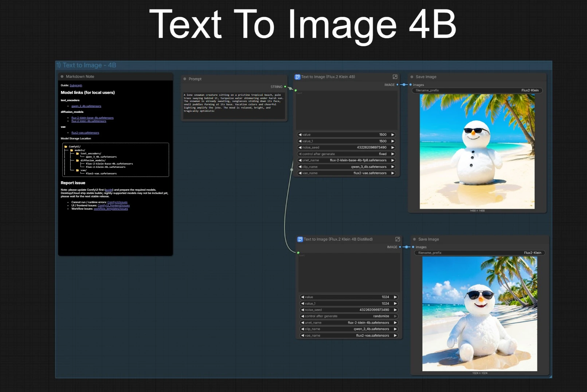
Task: Click the "Markdown Note" node title
Action: pyautogui.click(x=80, y=76)
